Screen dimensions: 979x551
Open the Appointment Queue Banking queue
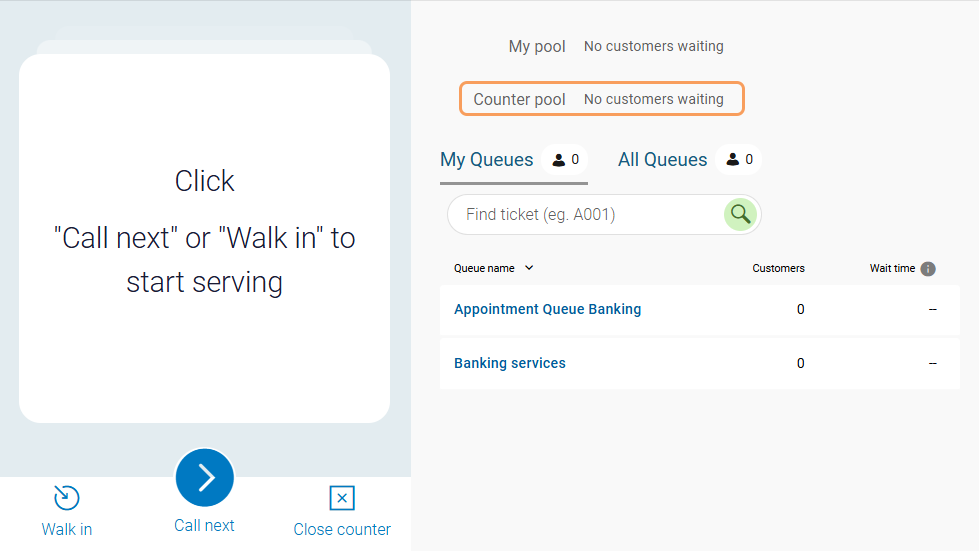tap(547, 309)
